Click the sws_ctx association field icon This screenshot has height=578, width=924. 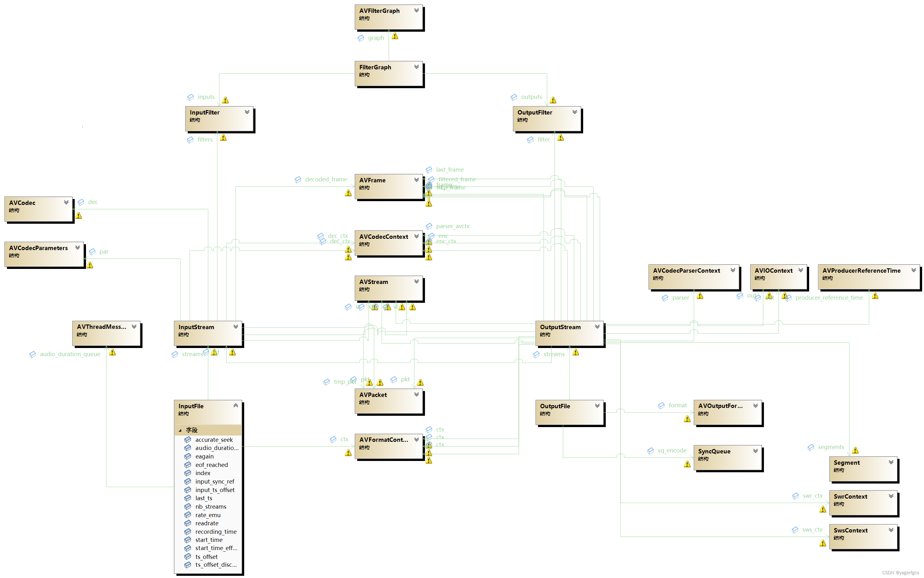click(x=795, y=530)
